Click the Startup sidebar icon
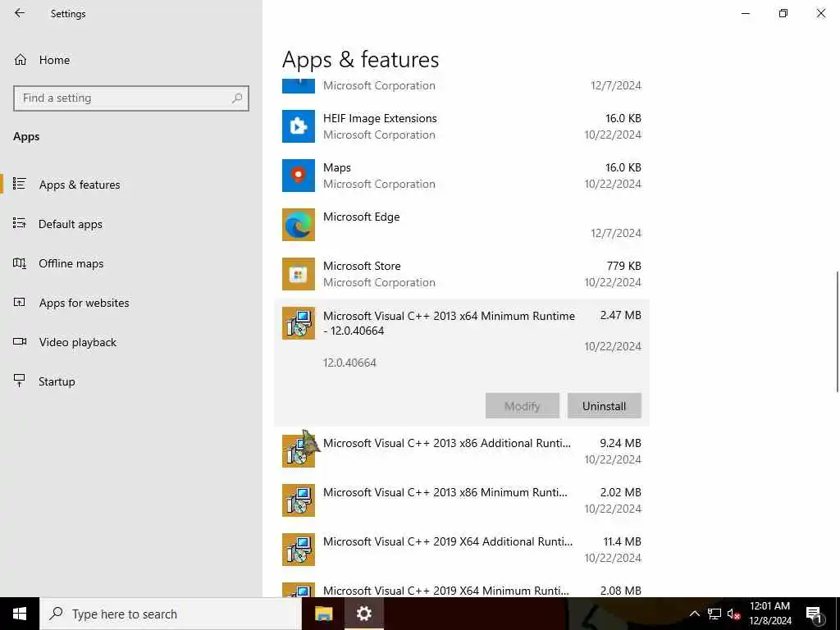 pos(20,381)
